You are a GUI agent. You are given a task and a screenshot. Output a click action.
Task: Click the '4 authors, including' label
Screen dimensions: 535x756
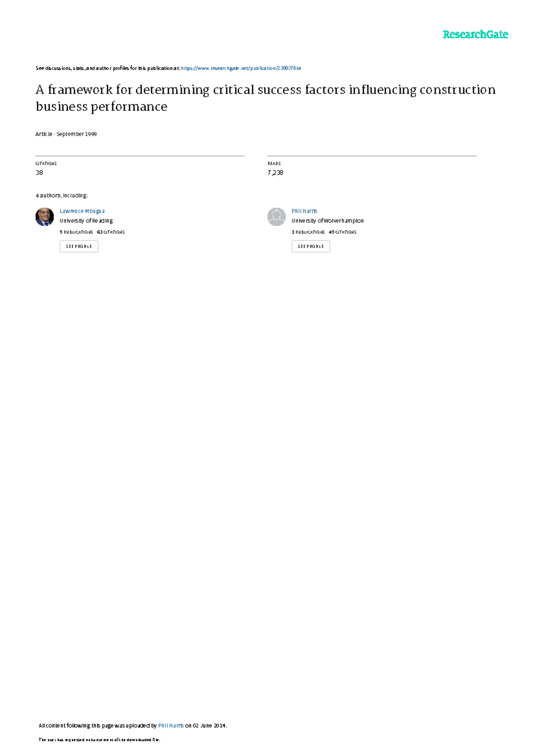pyautogui.click(x=62, y=196)
